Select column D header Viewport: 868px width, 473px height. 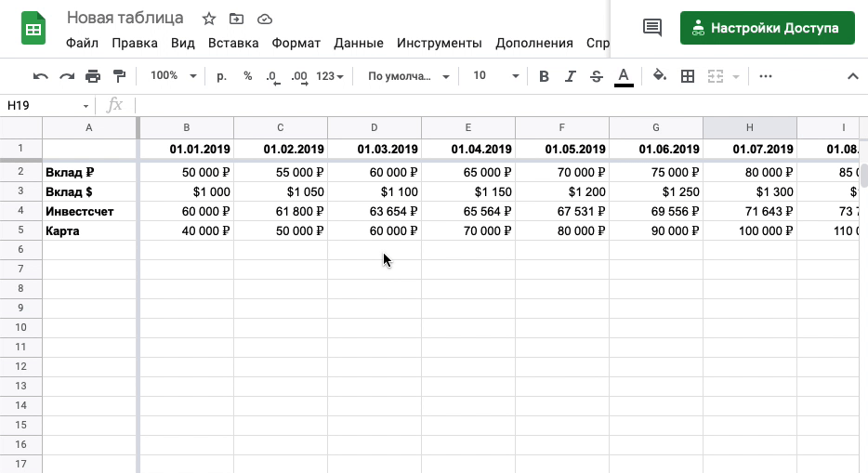point(375,128)
